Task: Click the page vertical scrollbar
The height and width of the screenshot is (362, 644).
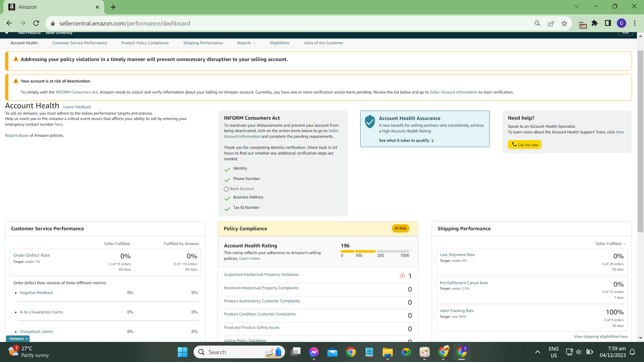Action: click(x=640, y=141)
